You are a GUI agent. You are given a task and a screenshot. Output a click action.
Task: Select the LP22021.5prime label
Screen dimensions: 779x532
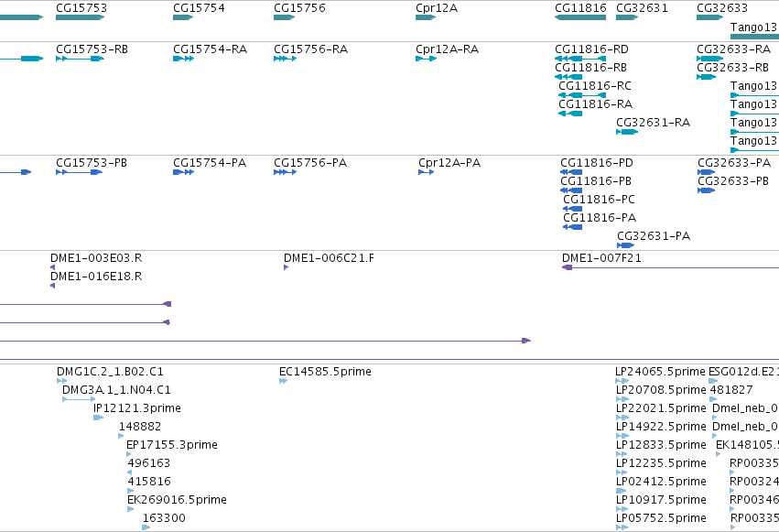point(661,408)
